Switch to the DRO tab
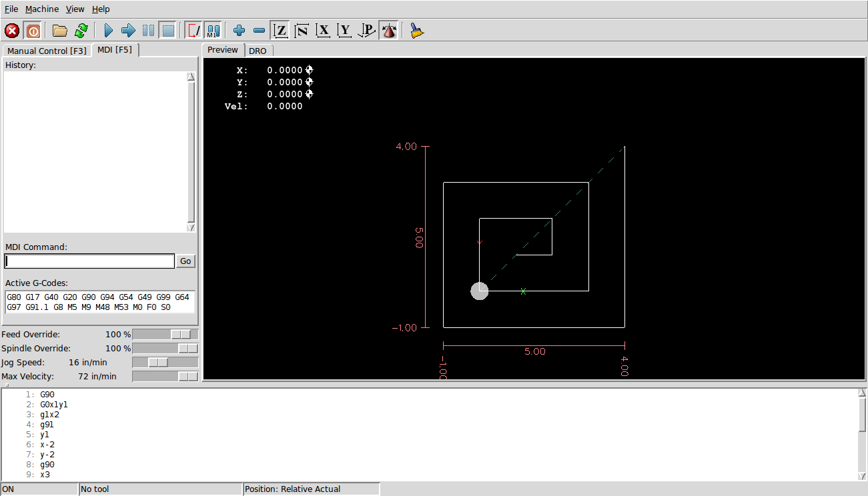 pyautogui.click(x=258, y=51)
